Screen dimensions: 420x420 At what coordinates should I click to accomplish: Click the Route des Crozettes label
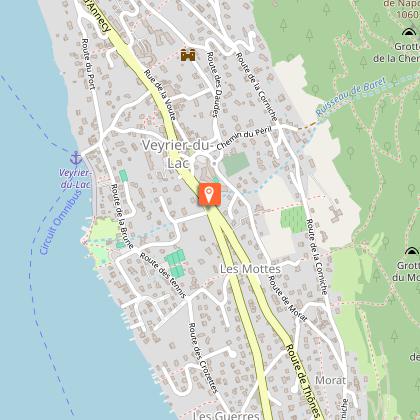tap(203, 358)
